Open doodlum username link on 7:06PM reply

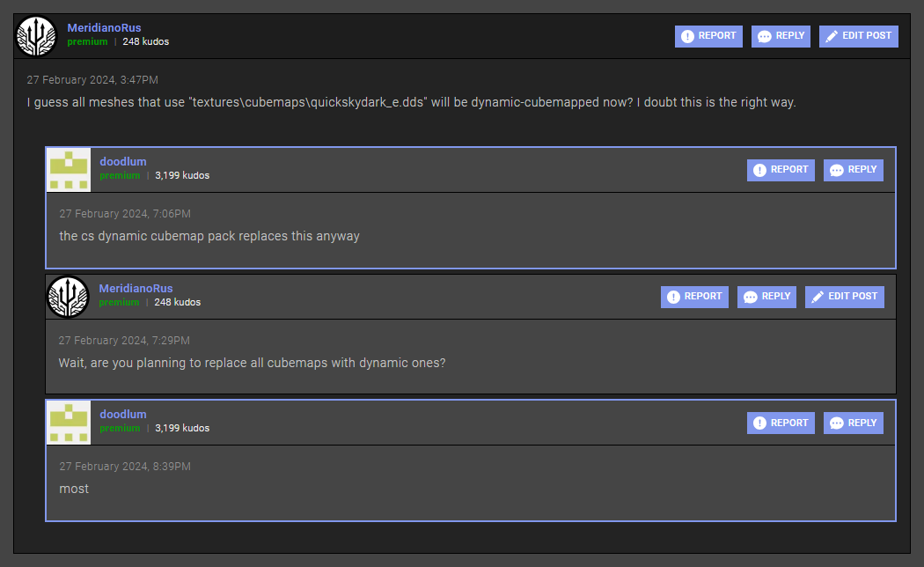click(123, 162)
